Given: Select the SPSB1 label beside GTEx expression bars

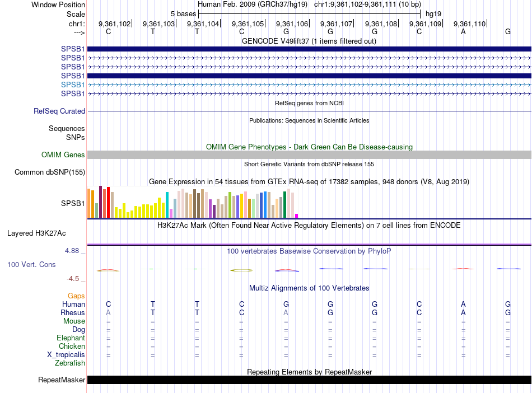Looking at the screenshot, I should (x=73, y=203).
